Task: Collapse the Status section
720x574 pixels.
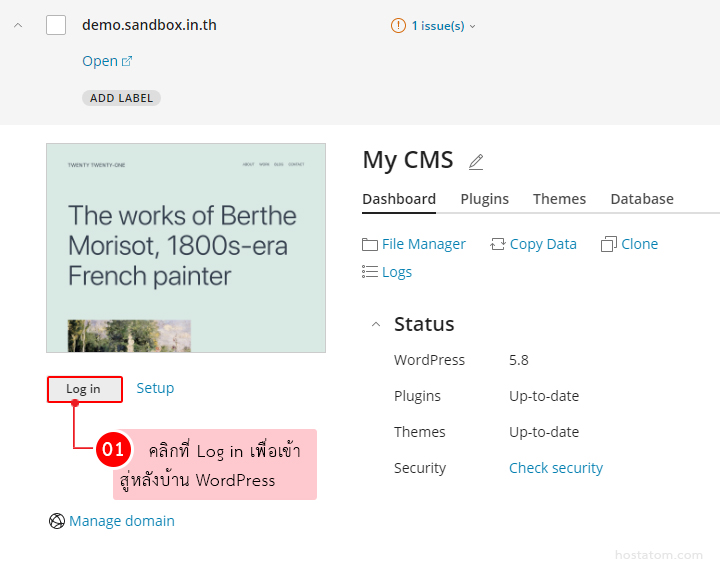Action: 376,324
